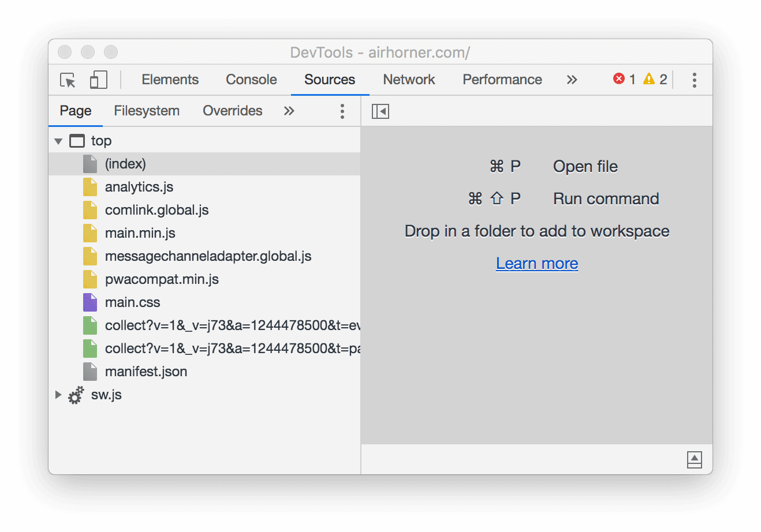Expand the console drawer arrow
Image resolution: width=761 pixels, height=532 pixels.
(694, 459)
